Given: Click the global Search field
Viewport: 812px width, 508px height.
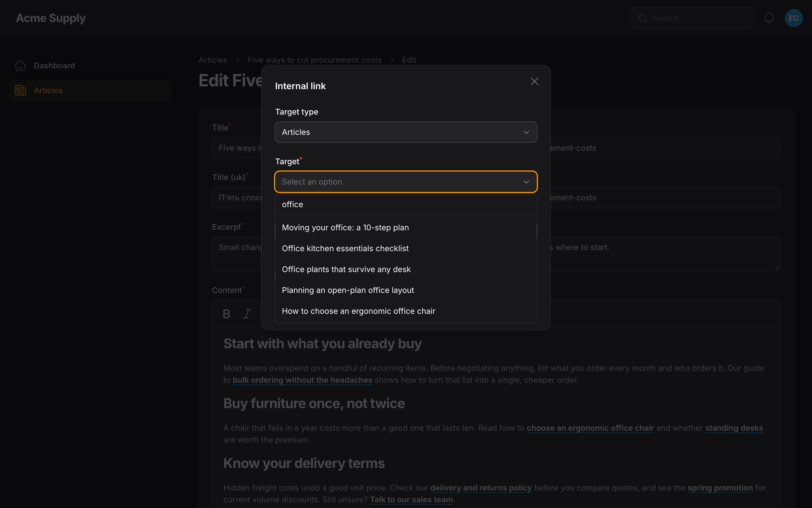Looking at the screenshot, I should click(692, 18).
